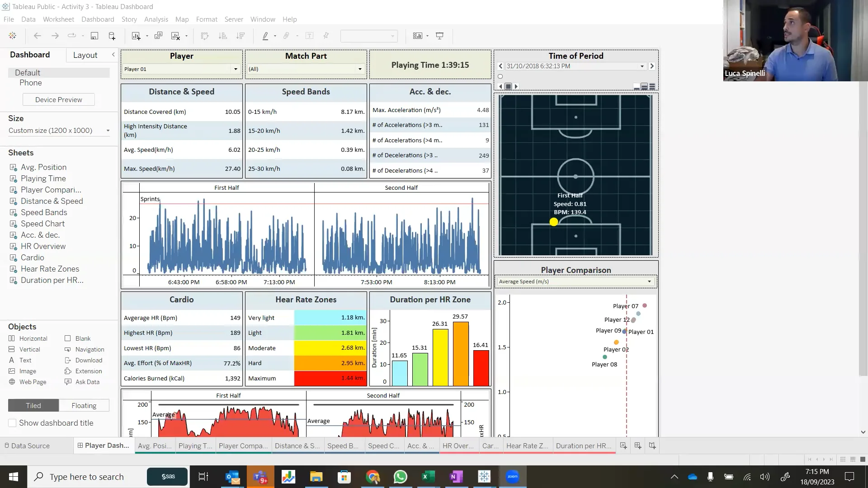The width and height of the screenshot is (868, 488).
Task: Open the Custom size dropdown
Action: (x=59, y=131)
